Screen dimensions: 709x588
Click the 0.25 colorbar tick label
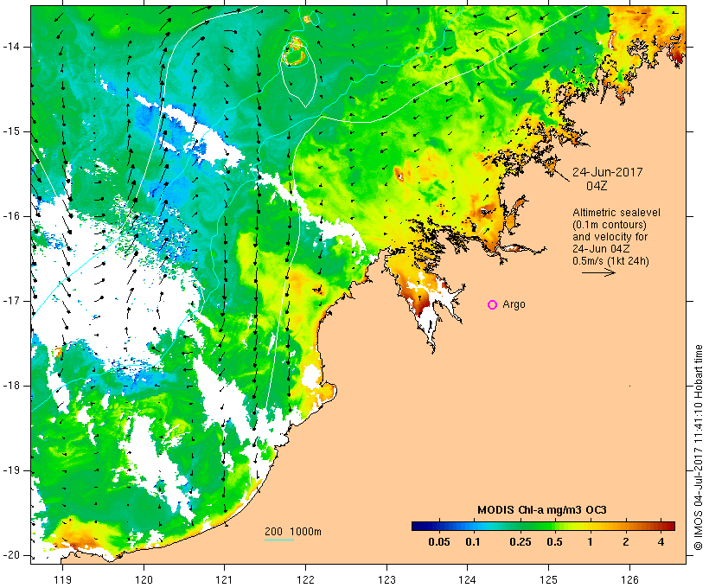(520, 542)
